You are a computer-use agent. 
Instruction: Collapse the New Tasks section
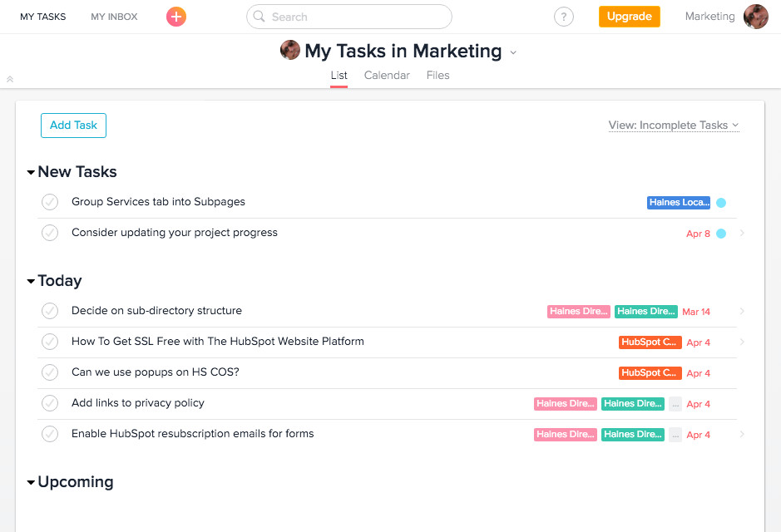(31, 173)
